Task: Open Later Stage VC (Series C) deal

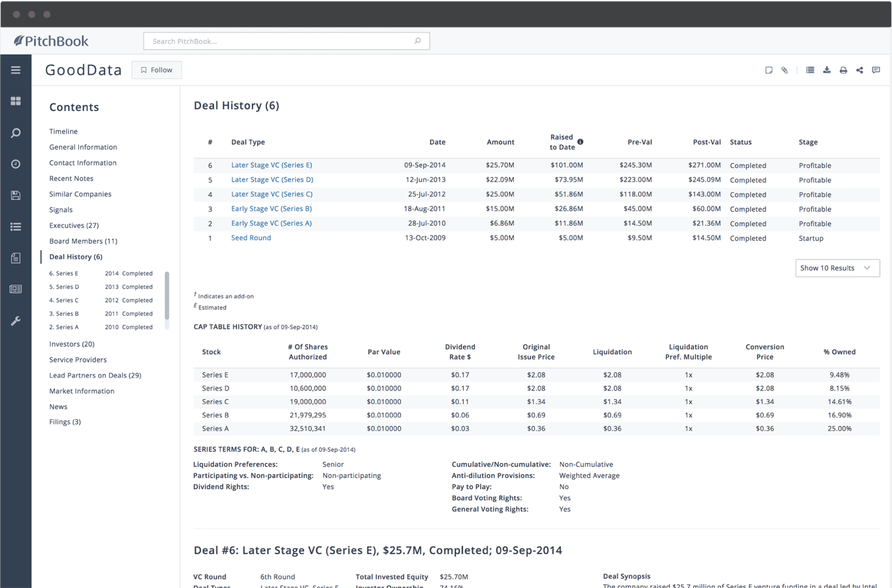Action: coord(272,194)
